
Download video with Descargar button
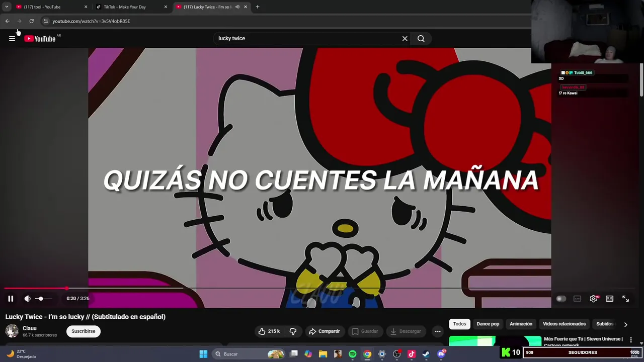coord(406,331)
